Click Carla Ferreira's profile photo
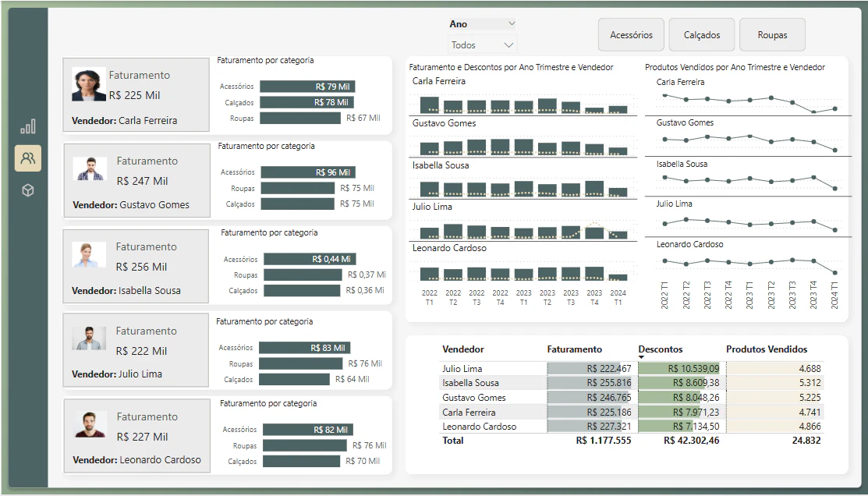868x496 pixels. (x=89, y=85)
